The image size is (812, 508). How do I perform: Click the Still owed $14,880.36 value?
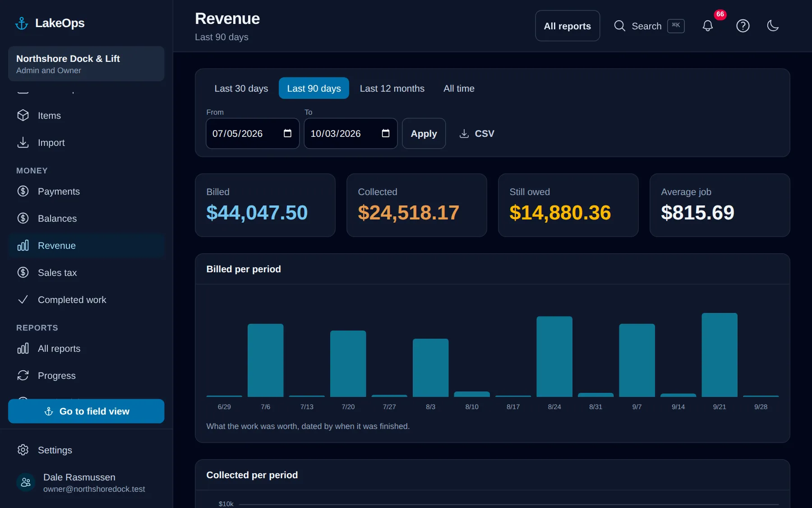click(560, 213)
